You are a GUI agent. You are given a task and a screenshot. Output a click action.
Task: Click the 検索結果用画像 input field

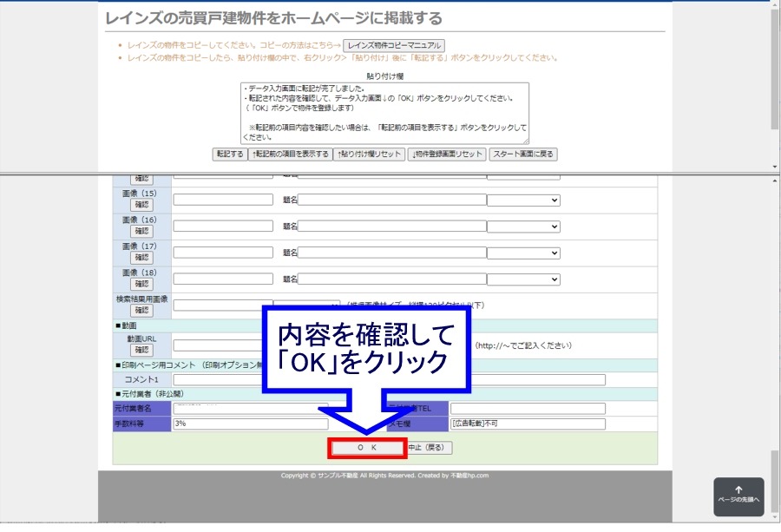(223, 305)
